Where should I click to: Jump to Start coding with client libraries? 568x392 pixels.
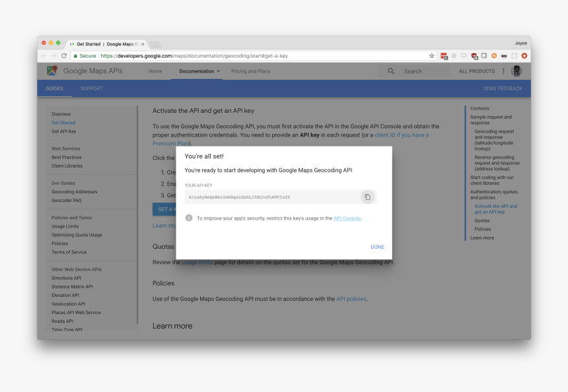[x=492, y=180]
